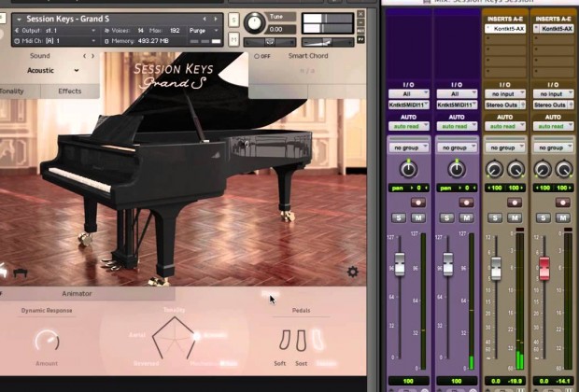579x392 pixels.
Task: Click the Tune value field 0.00
Action: (281, 29)
